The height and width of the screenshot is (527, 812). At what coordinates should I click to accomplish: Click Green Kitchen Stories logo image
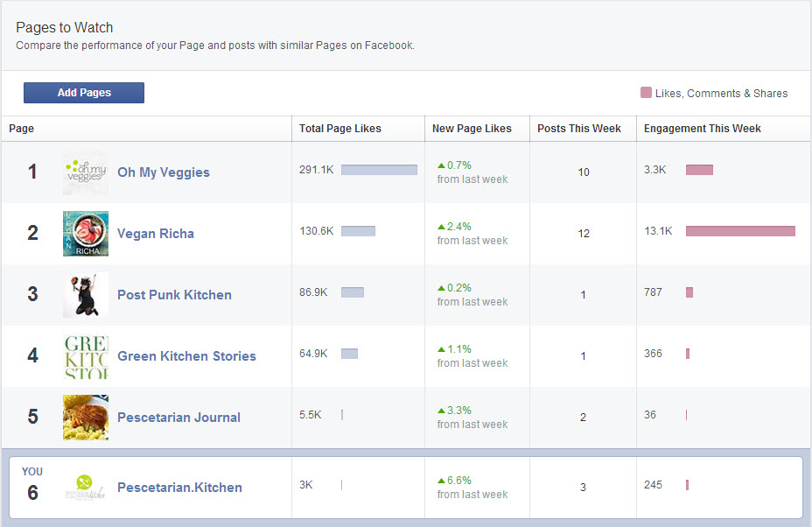86,356
